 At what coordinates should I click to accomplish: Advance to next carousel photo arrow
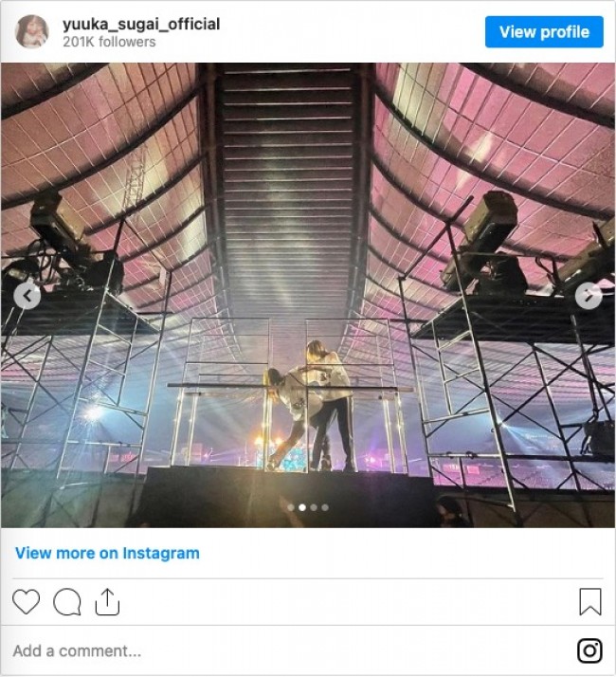pos(589,296)
